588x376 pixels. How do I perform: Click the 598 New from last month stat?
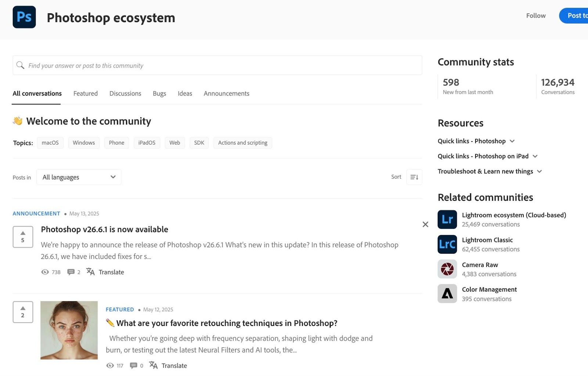click(468, 86)
